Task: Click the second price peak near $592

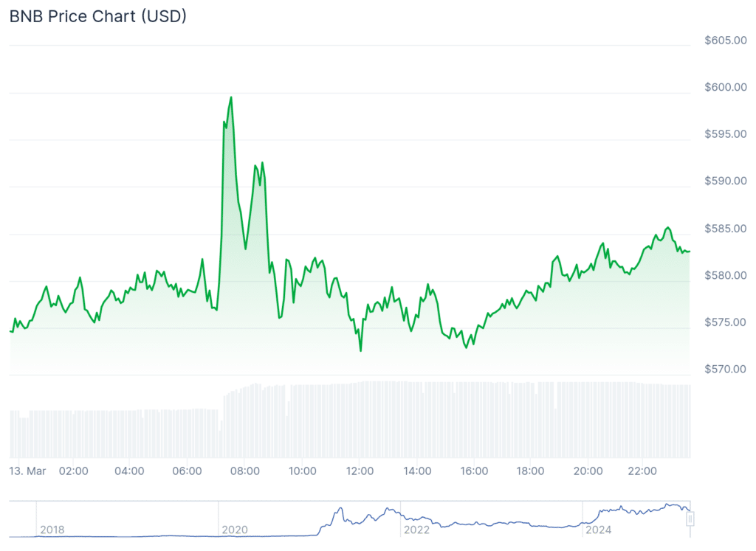Action: pos(262,163)
